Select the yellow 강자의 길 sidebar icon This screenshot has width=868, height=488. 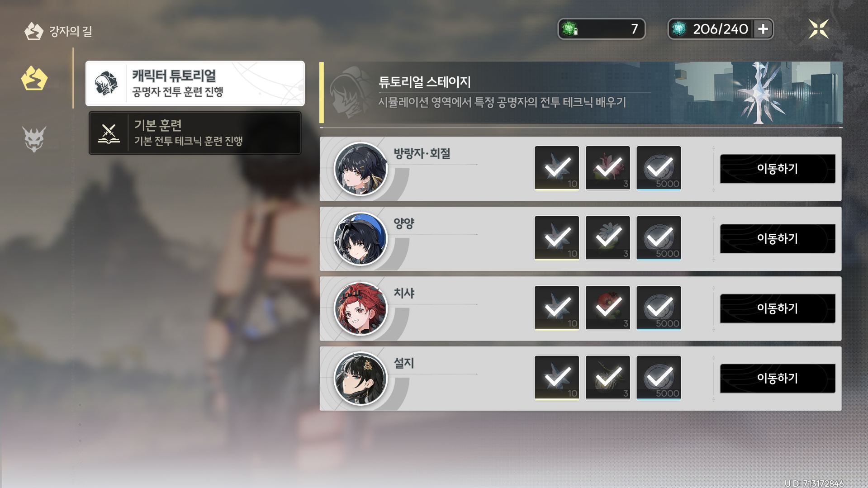pyautogui.click(x=34, y=79)
